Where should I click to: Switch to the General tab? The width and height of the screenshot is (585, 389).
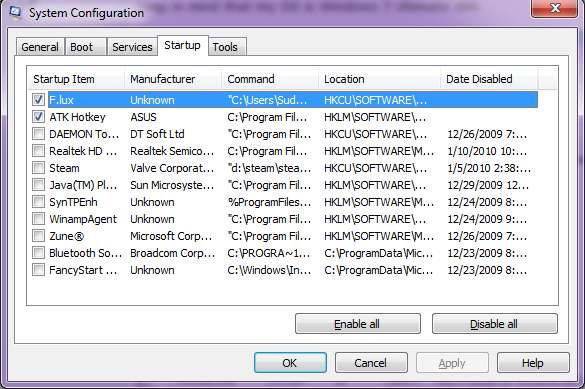(40, 47)
